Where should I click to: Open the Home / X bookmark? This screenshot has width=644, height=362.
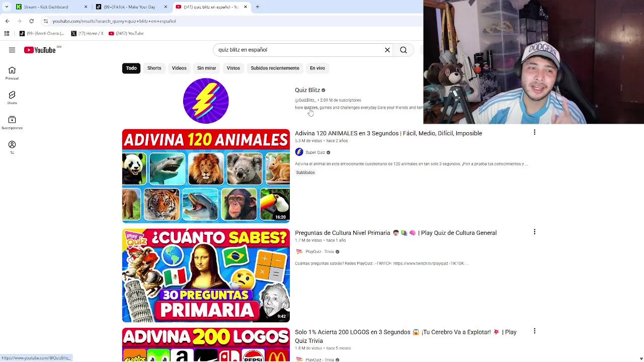[x=88, y=33]
